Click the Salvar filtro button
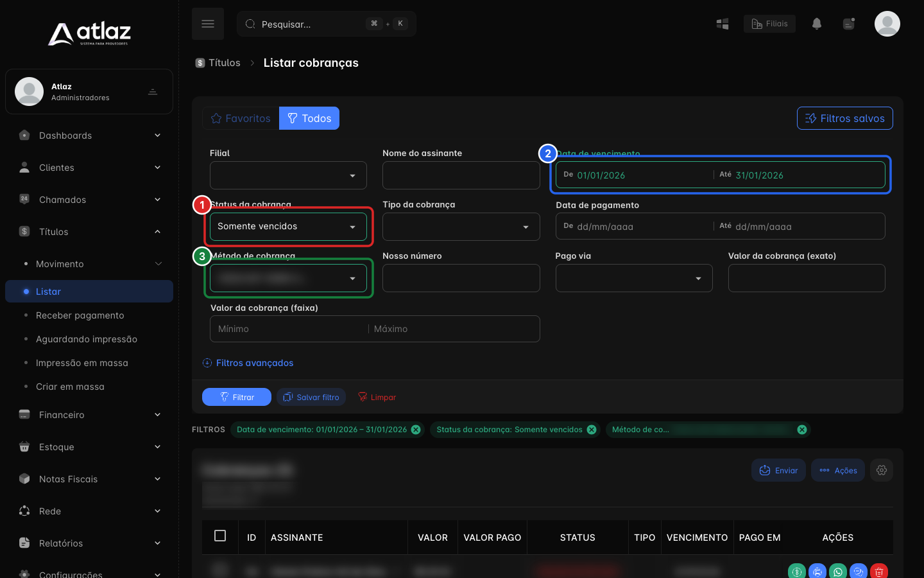Viewport: 924px width, 578px height. 311,397
